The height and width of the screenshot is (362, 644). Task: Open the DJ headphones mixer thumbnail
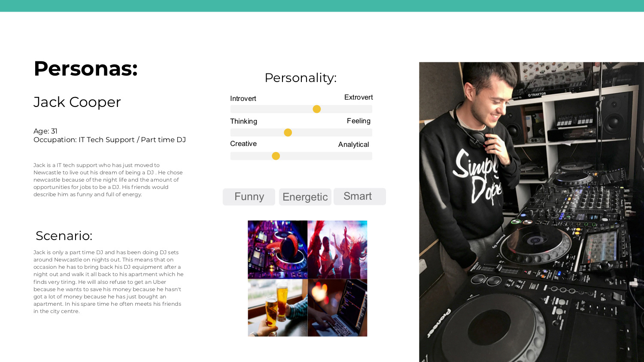[x=278, y=249]
